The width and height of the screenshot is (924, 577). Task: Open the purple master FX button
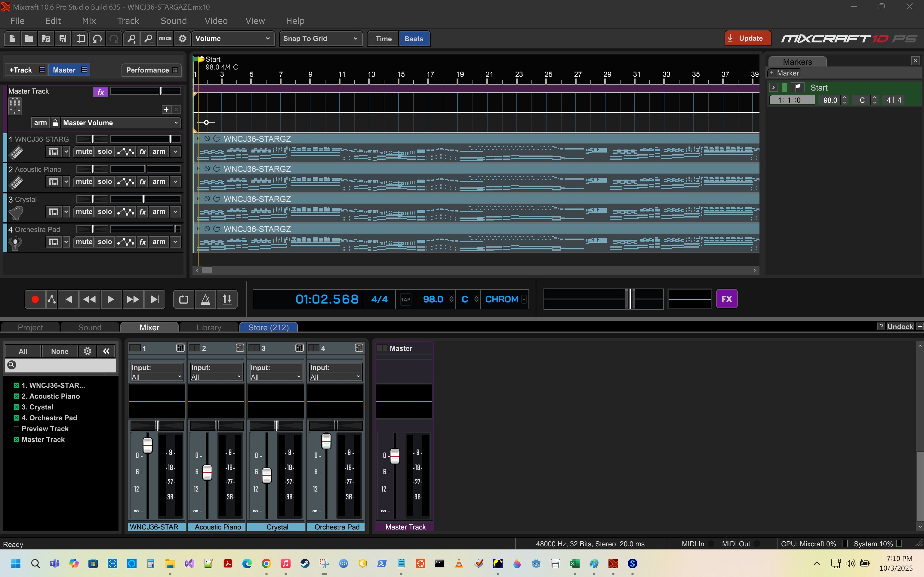coord(726,299)
